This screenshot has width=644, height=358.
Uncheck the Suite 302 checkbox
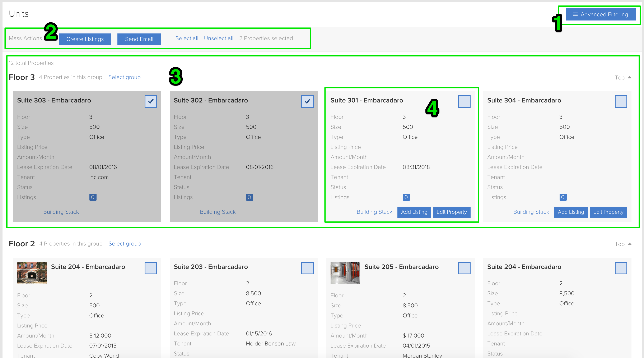307,101
